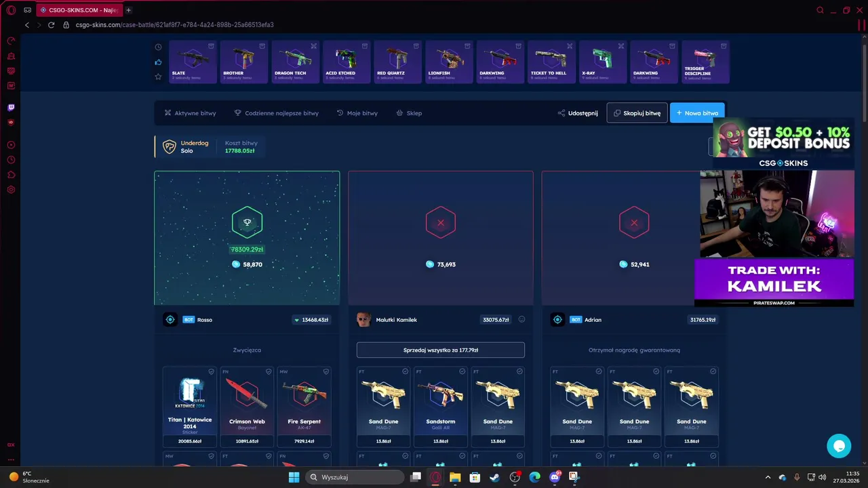Open the weather widget showing 6°C

(28, 477)
